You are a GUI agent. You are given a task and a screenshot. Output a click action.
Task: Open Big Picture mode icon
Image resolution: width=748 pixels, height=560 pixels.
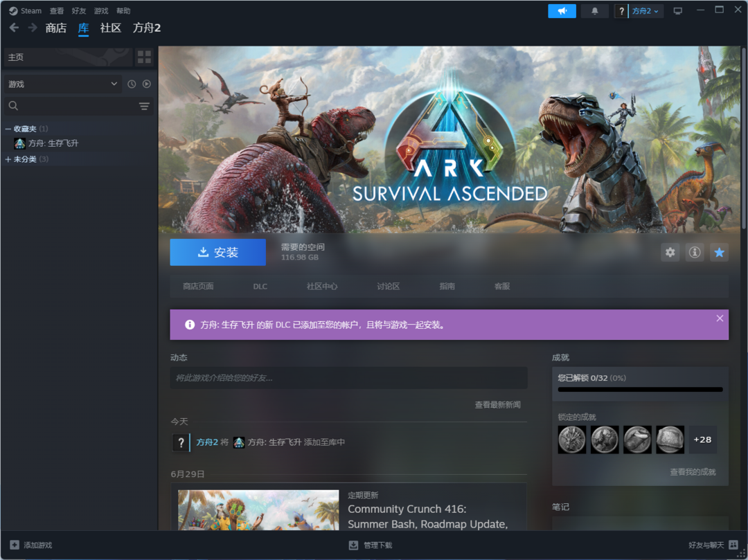click(x=677, y=11)
